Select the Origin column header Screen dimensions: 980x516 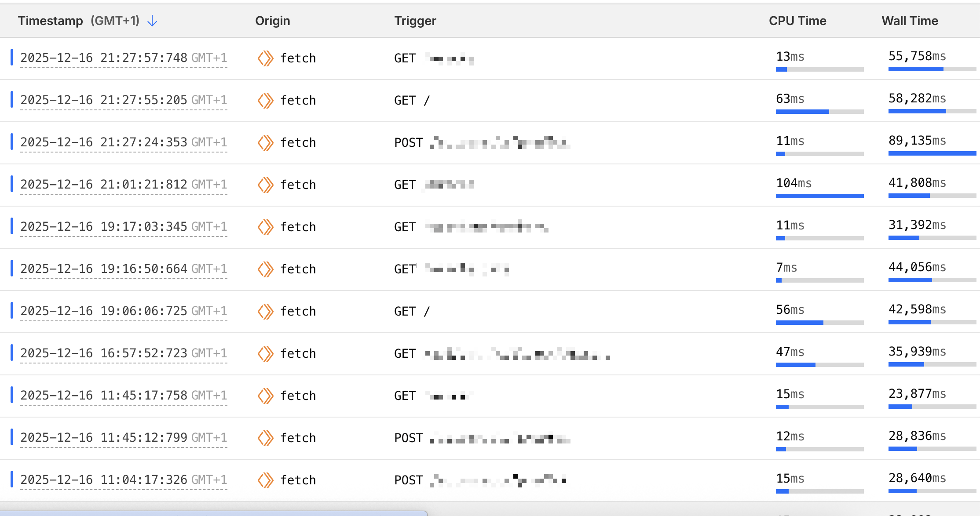click(x=272, y=21)
